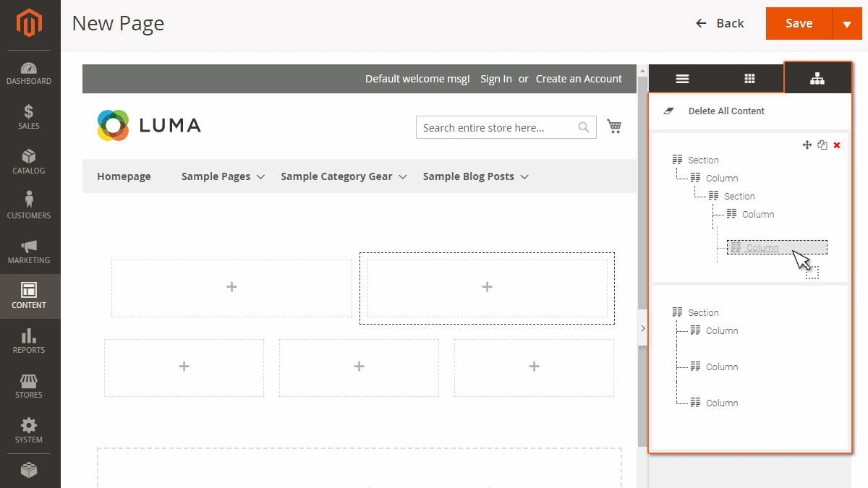This screenshot has width=868, height=488.
Task: Select the highlighted Column row being dragged
Action: click(x=777, y=247)
